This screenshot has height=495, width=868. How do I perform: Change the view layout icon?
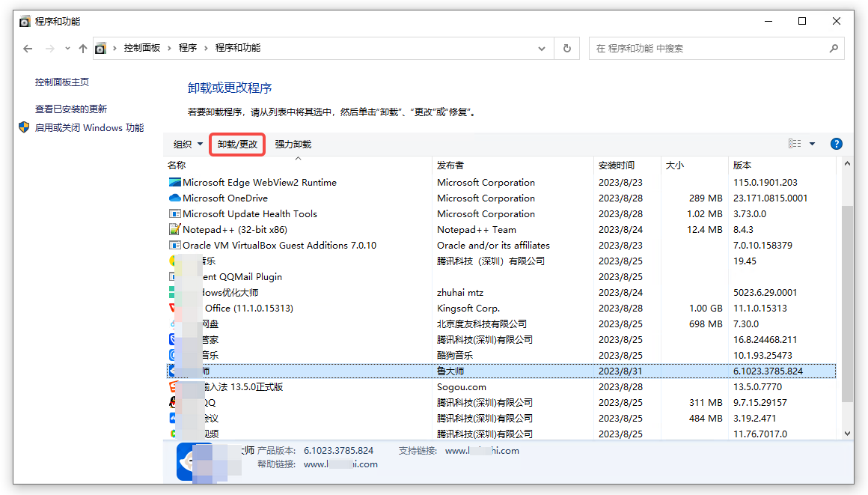click(795, 144)
